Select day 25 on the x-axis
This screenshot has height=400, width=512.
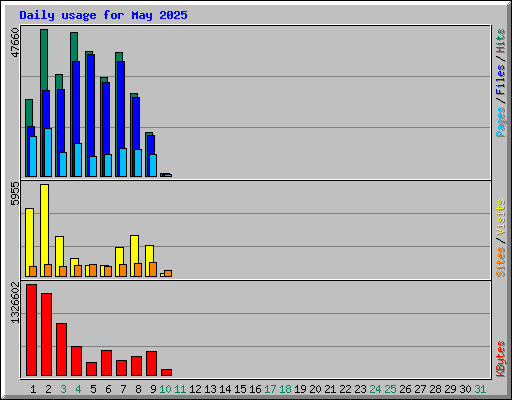[390, 389]
